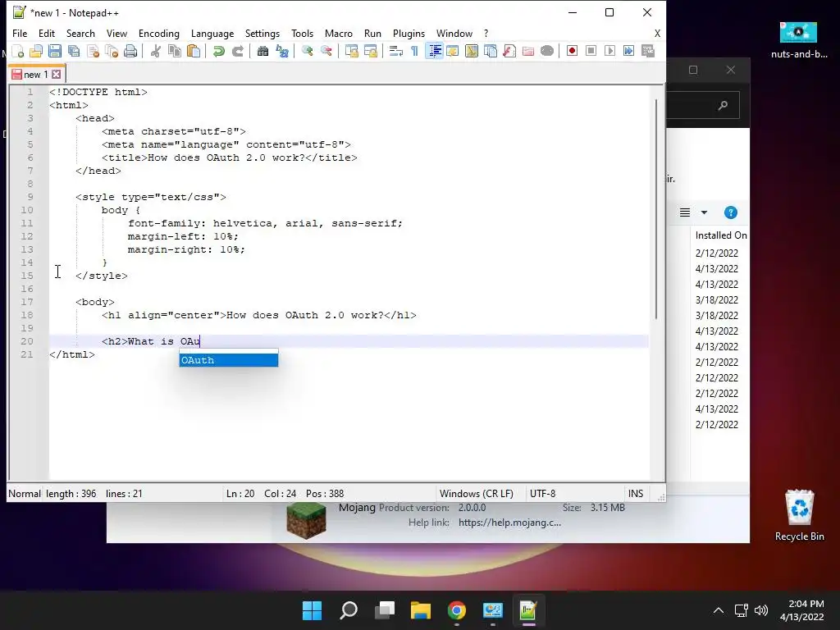Screen dimensions: 840x630
Task: Click the Windows Start button on taskbar
Action: point(312,609)
